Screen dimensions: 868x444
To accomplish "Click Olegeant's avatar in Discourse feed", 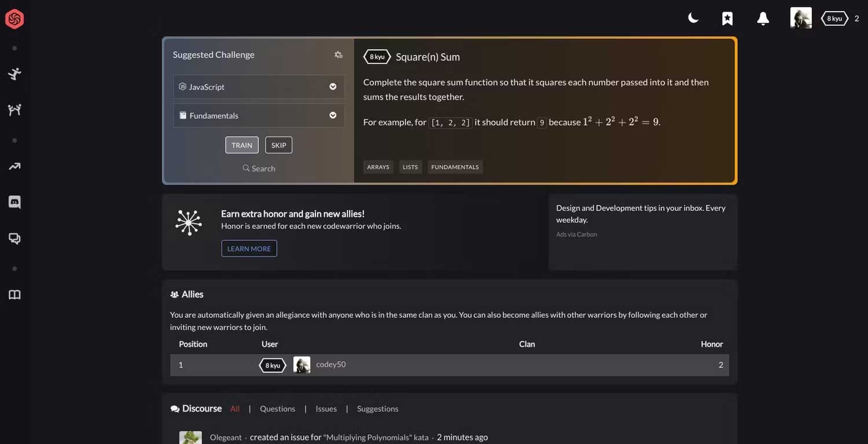I will coord(190,437).
